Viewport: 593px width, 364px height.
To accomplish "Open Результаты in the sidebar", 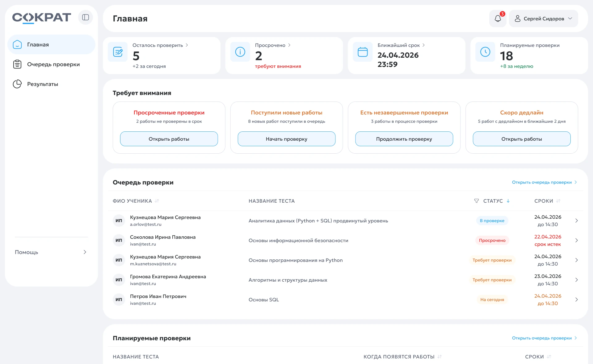I will click(51, 84).
